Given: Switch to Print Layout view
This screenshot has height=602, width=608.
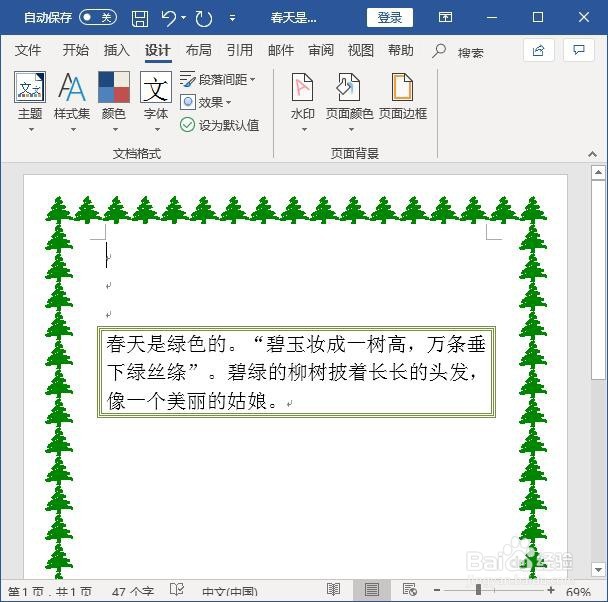Looking at the screenshot, I should tap(371, 590).
